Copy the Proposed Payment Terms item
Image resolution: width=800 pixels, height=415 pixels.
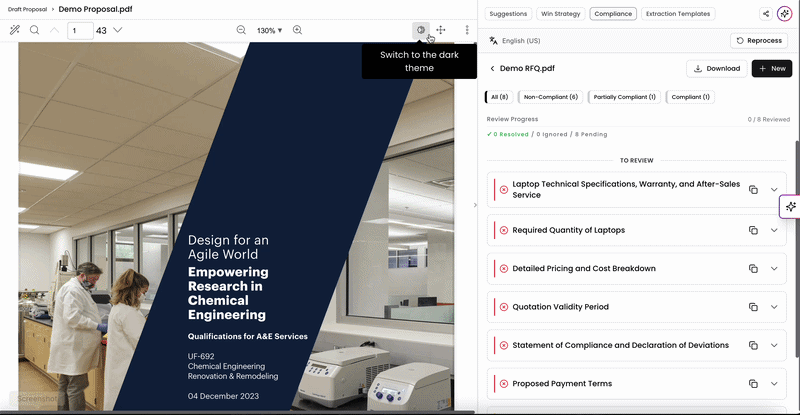(753, 384)
